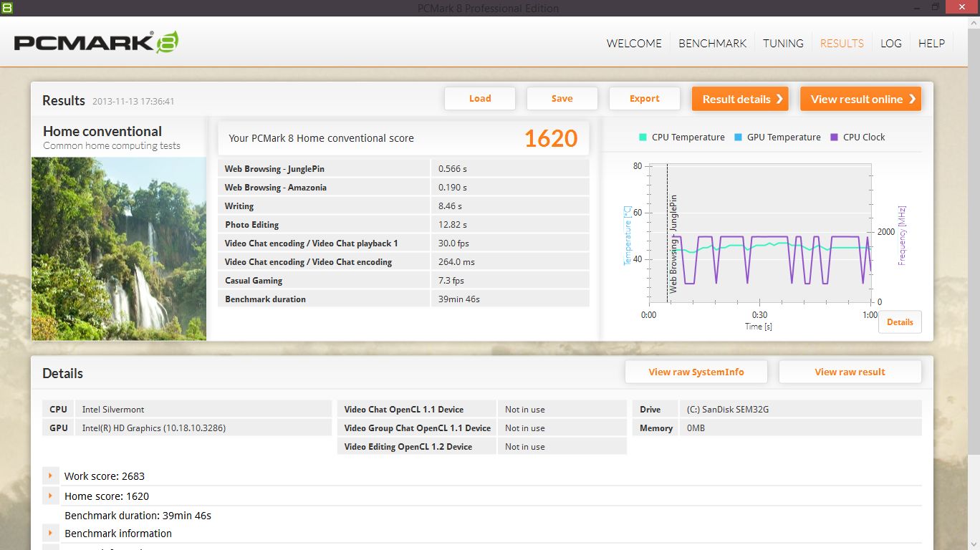
Task: Click the 39min 46s duration value in results table
Action: point(459,299)
